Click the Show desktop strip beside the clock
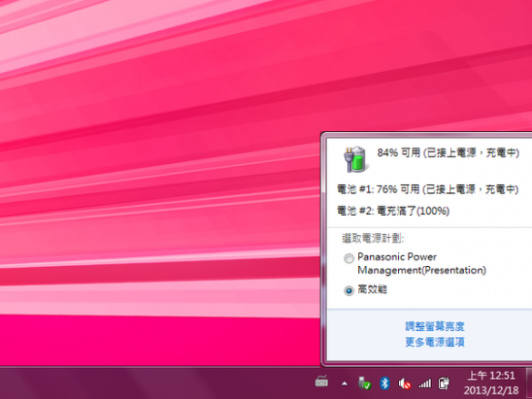 click(x=529, y=382)
